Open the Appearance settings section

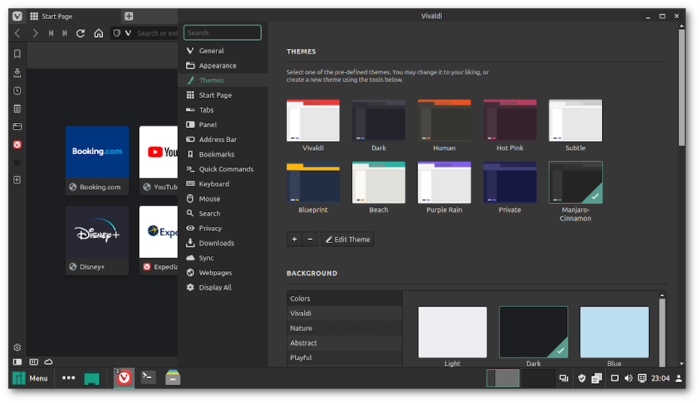(x=217, y=65)
